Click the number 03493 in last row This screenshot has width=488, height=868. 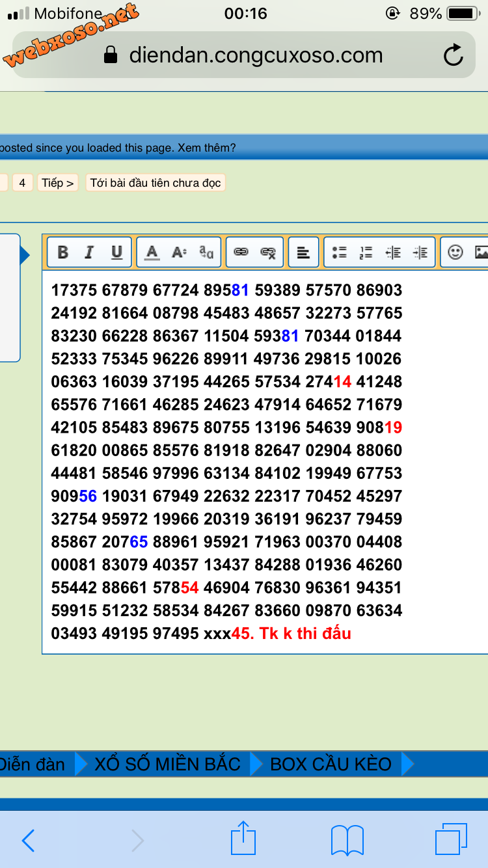pyautogui.click(x=74, y=634)
